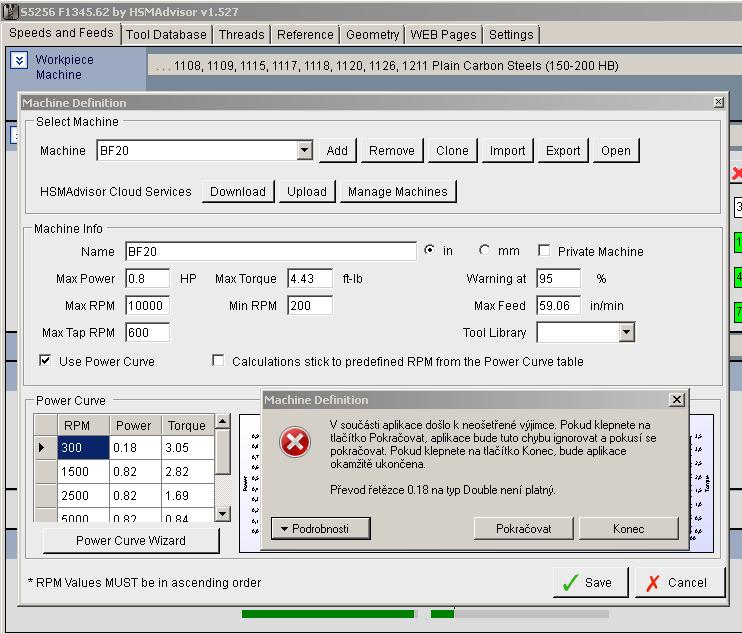The image size is (742, 634).
Task: Click Cancel with the red X
Action: point(678,582)
